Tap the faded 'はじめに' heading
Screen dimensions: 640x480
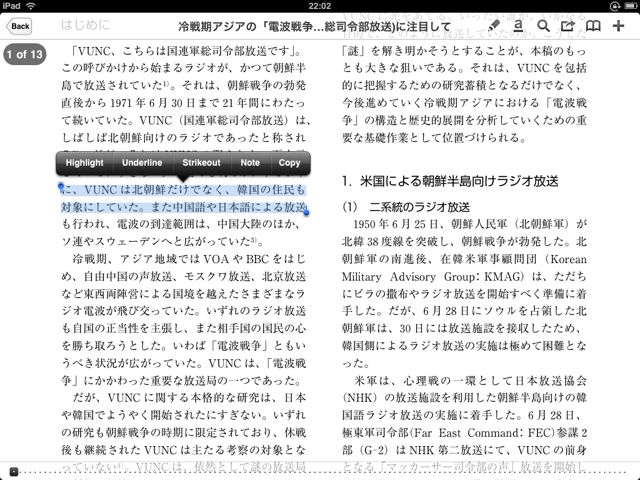[85, 25]
